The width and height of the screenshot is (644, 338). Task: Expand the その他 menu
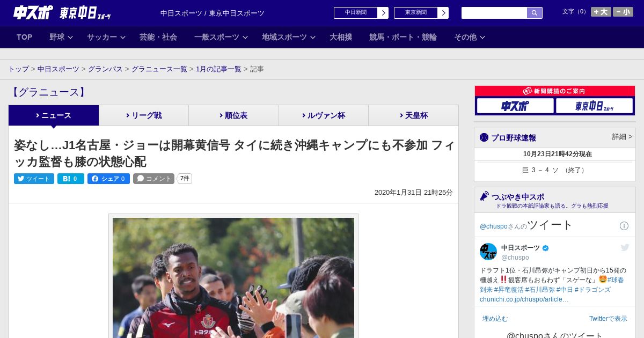(470, 37)
